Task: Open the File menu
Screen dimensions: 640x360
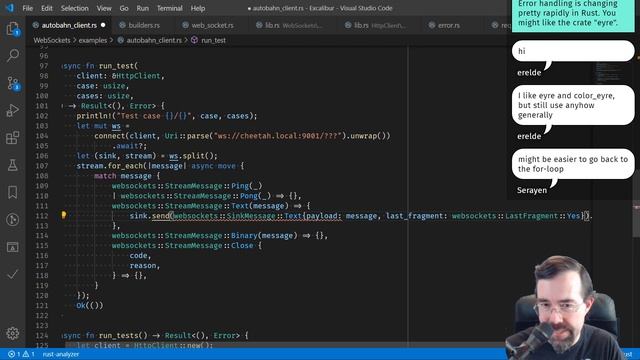Action: coord(28,8)
